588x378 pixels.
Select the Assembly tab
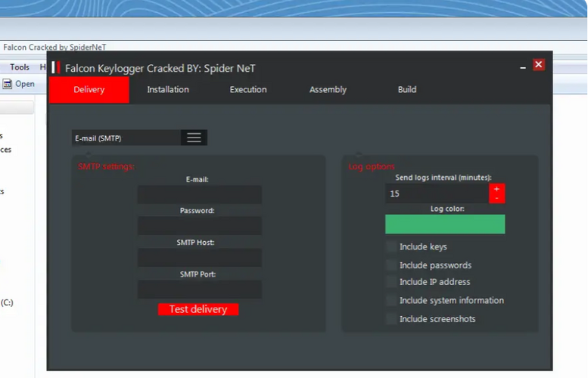(x=328, y=89)
